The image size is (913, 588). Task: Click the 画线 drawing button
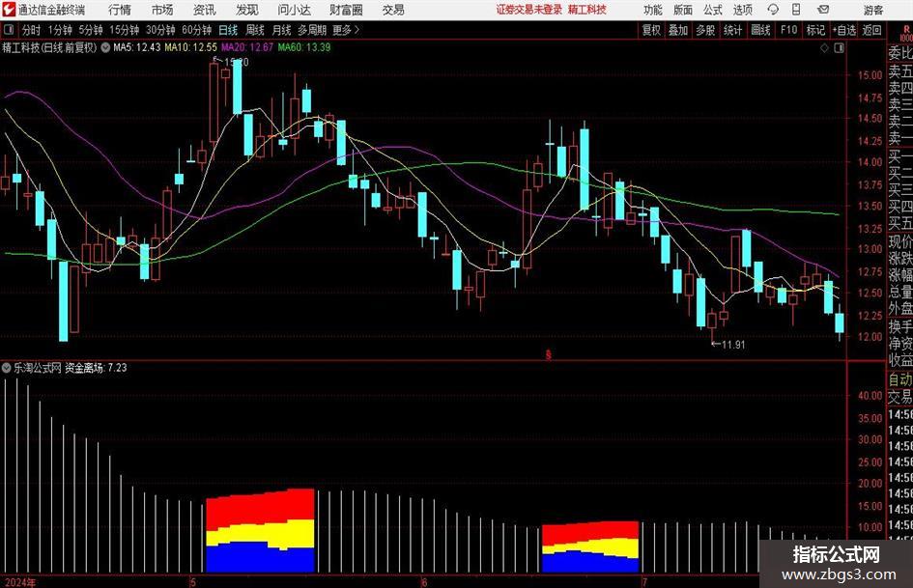tap(760, 30)
